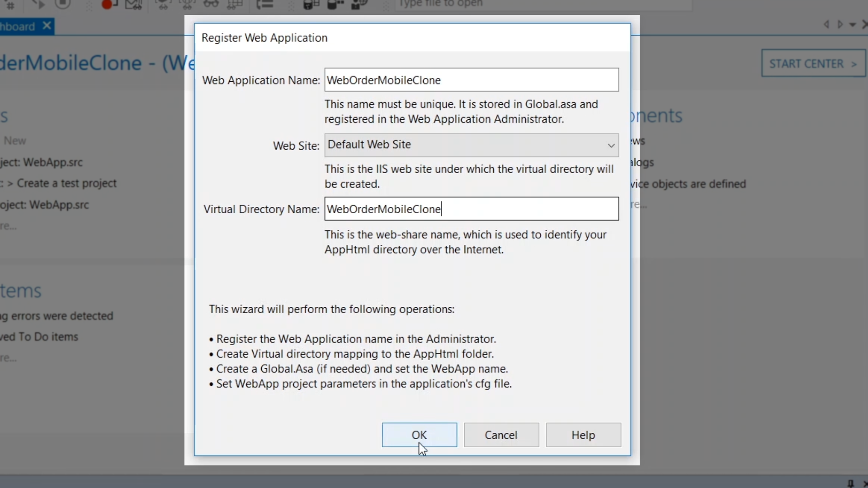Click the glasses watch toolbar icon
The height and width of the screenshot is (488, 868).
[210, 4]
